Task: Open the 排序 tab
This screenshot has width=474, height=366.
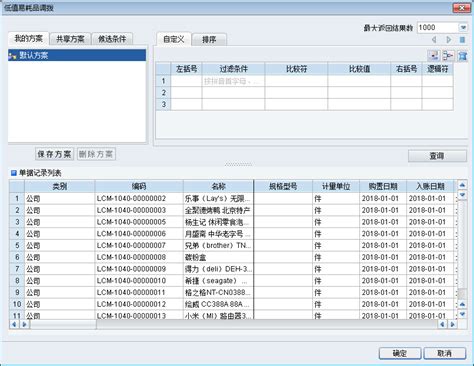Action: [x=209, y=40]
